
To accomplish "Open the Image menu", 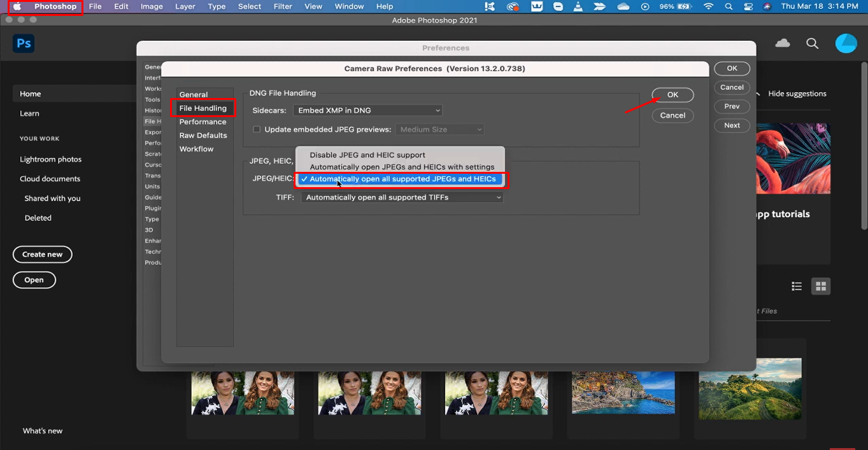I will coord(152,6).
